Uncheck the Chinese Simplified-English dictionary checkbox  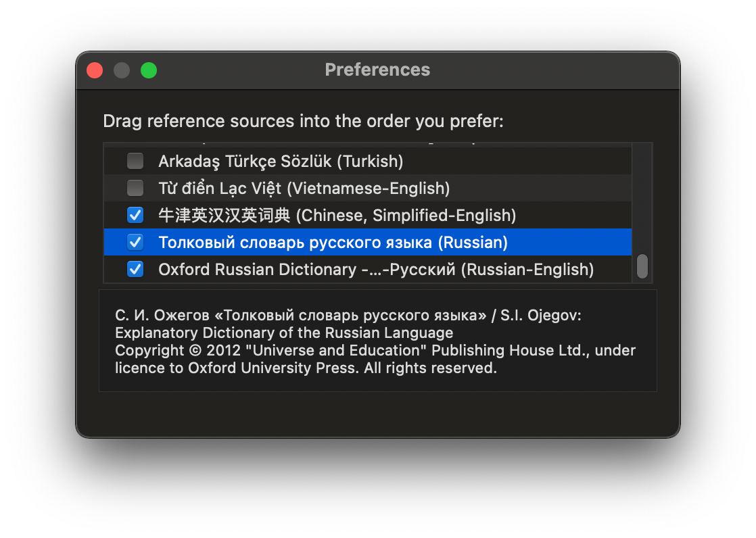tap(135, 216)
